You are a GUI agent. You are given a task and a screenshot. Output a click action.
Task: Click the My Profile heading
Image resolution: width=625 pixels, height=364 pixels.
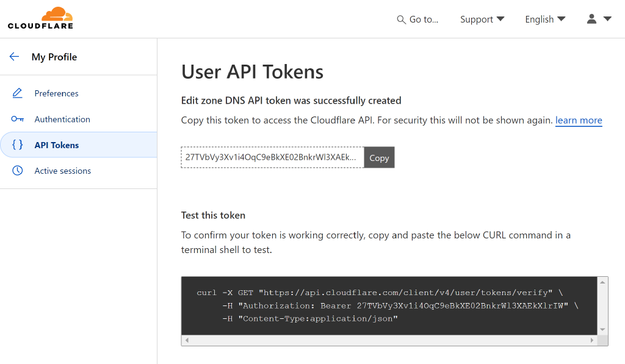click(x=54, y=57)
